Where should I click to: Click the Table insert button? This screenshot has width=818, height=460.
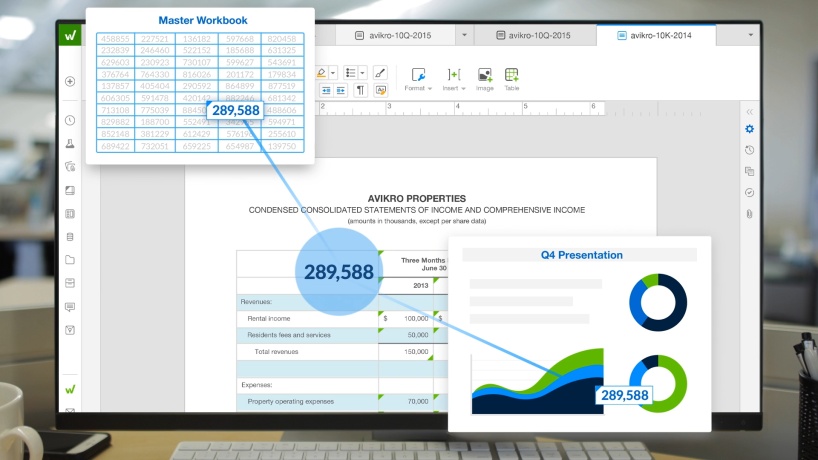512,79
